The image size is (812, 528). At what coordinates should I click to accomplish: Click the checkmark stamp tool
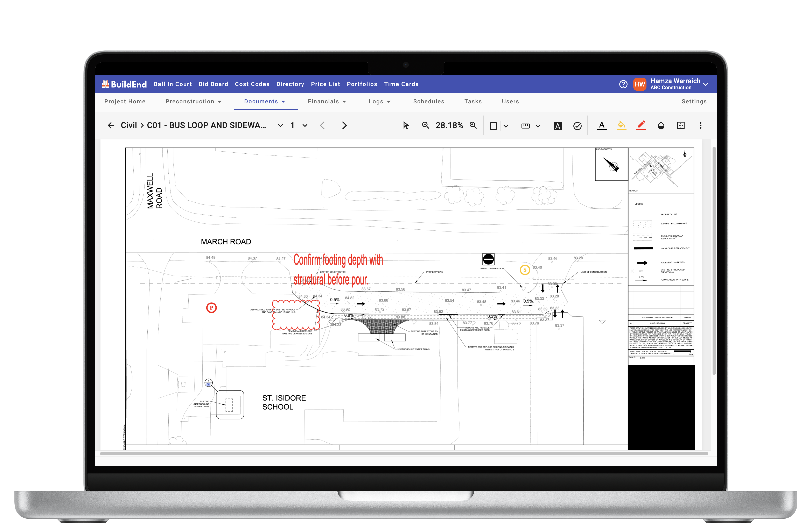tap(577, 126)
